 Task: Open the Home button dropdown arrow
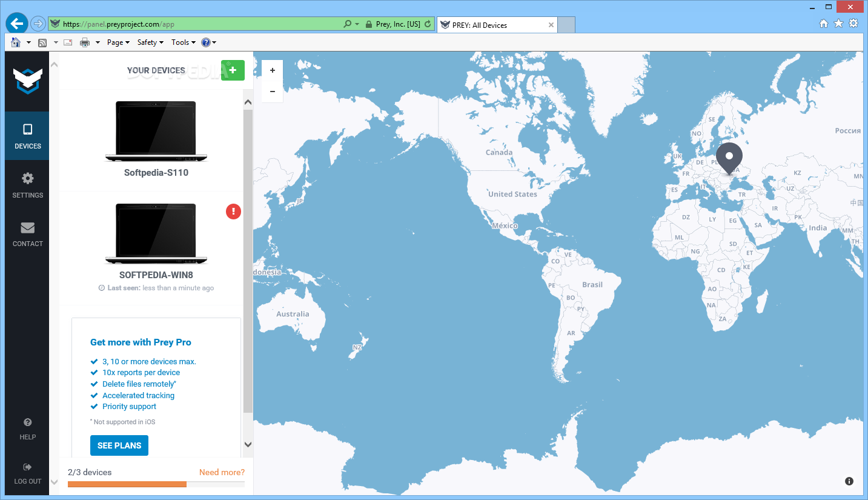[29, 42]
